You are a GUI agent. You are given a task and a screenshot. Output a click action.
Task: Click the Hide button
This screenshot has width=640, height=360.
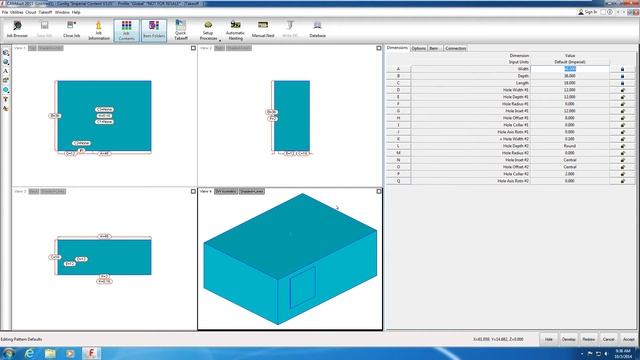click(x=549, y=339)
